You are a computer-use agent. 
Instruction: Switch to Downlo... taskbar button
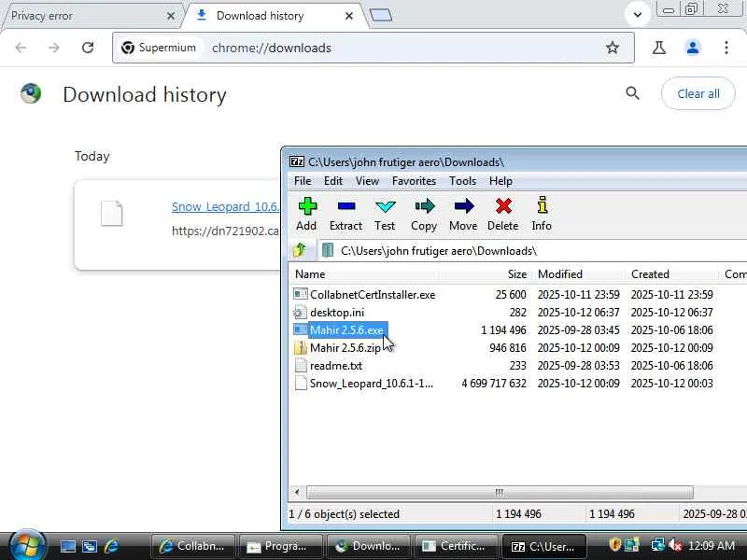[369, 546]
